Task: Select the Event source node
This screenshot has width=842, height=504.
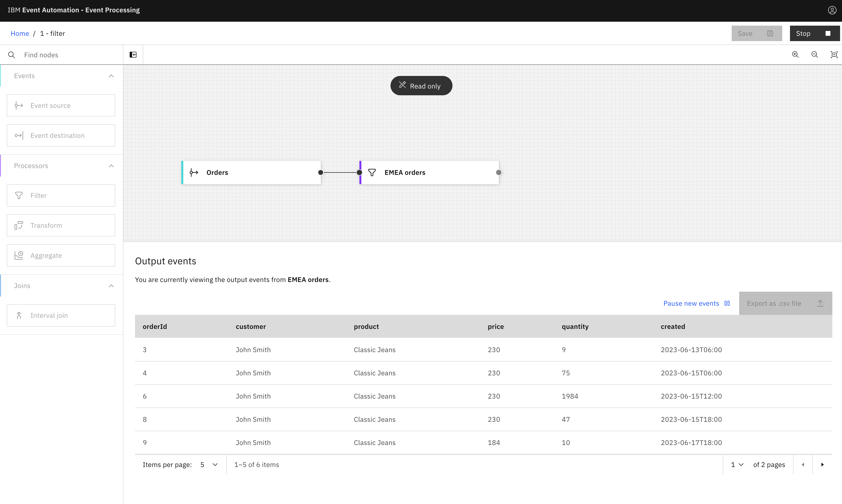Action: [61, 105]
